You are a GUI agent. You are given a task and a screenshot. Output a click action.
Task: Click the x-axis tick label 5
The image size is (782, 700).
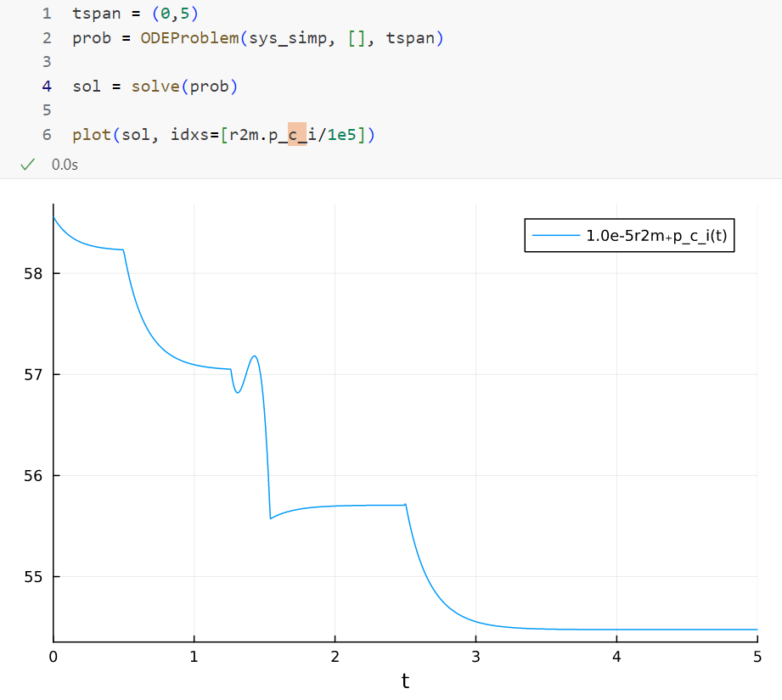click(x=757, y=658)
